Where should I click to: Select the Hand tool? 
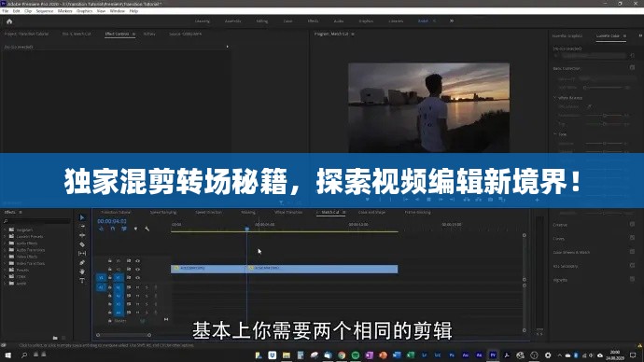click(x=82, y=271)
